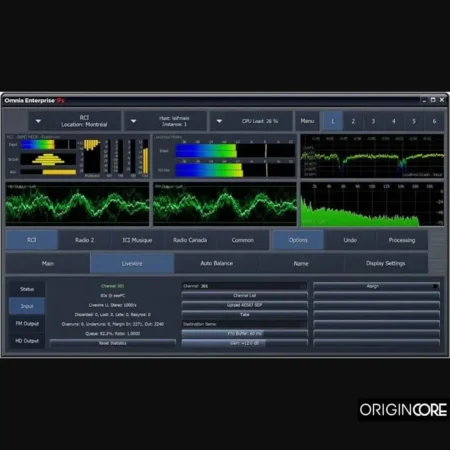Click the Reset Statistics button

coord(113,343)
